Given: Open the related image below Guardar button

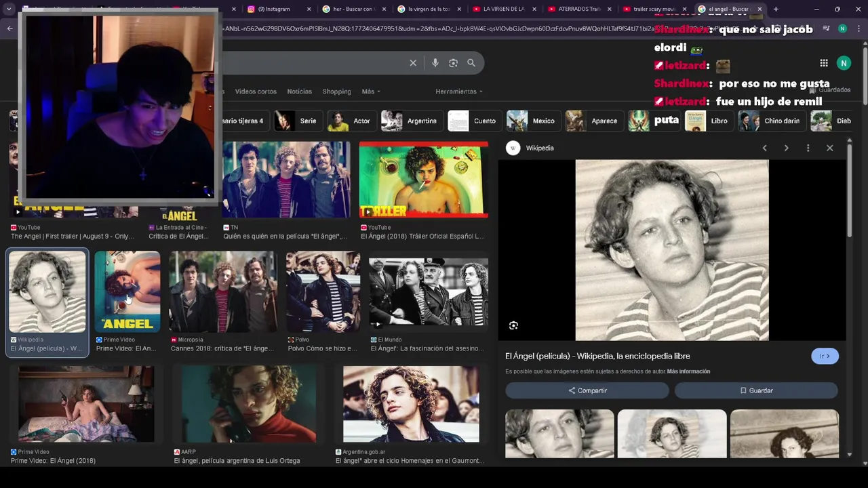Looking at the screenshot, I should [785, 434].
